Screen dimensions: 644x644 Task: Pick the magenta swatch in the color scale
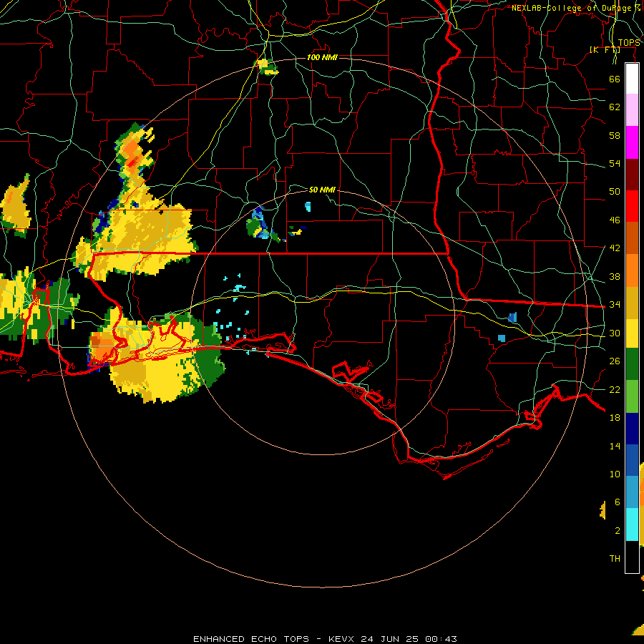632,142
